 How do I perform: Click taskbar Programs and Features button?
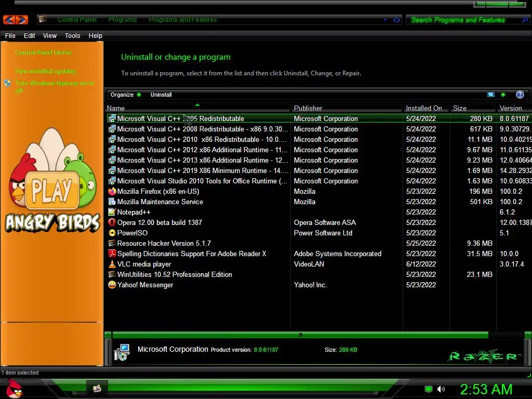[97, 388]
